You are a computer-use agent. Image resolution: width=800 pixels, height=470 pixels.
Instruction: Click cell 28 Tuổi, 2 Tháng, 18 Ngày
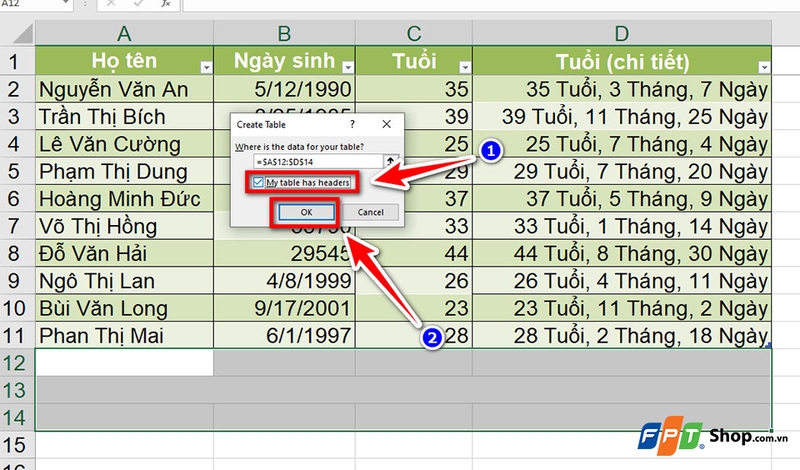tap(622, 336)
